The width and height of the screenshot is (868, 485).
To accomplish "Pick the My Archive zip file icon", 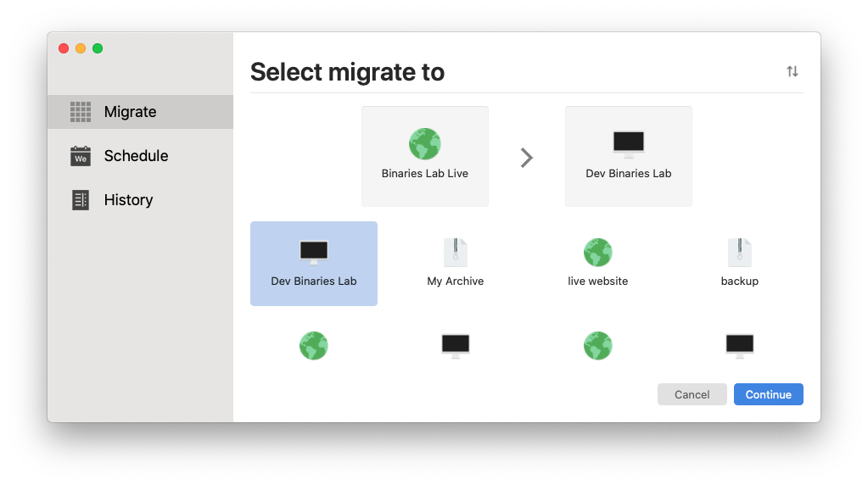I will (x=456, y=252).
